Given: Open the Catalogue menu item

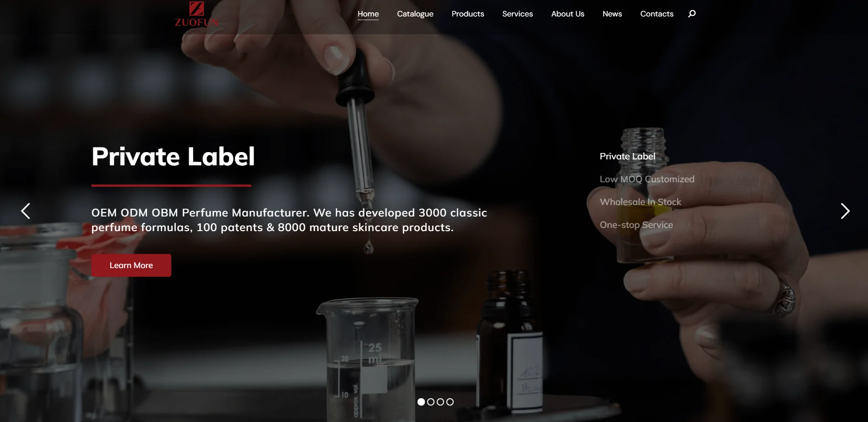Looking at the screenshot, I should [x=415, y=14].
